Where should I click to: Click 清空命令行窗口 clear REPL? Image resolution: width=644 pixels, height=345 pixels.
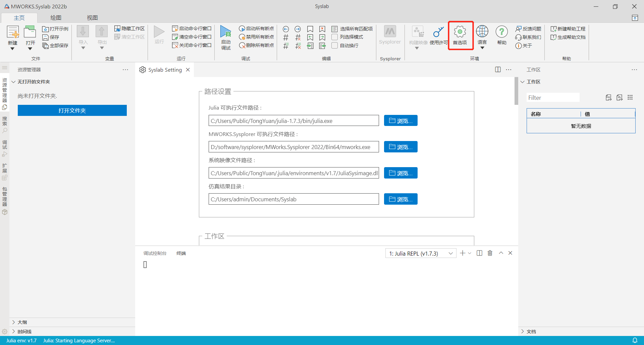point(192,37)
